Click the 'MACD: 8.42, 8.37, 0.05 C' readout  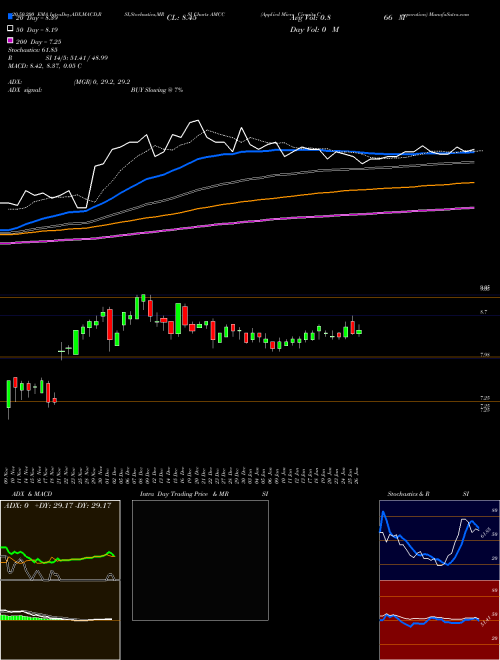(45, 66)
